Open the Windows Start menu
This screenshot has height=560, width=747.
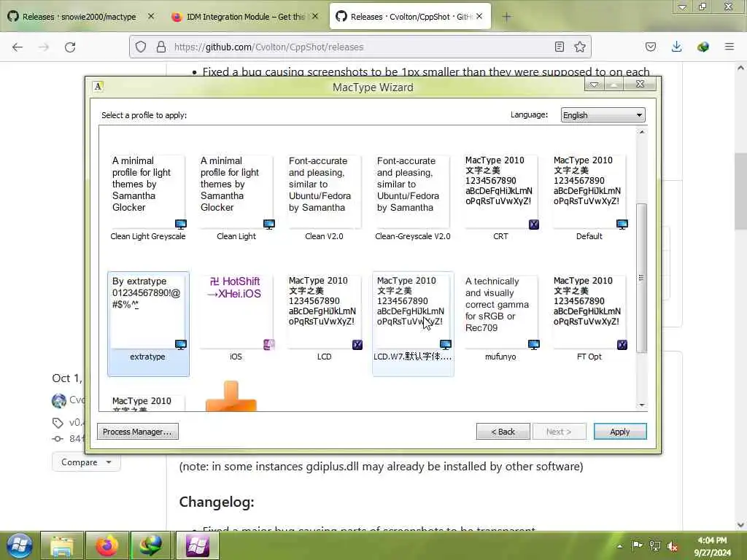pyautogui.click(x=20, y=545)
